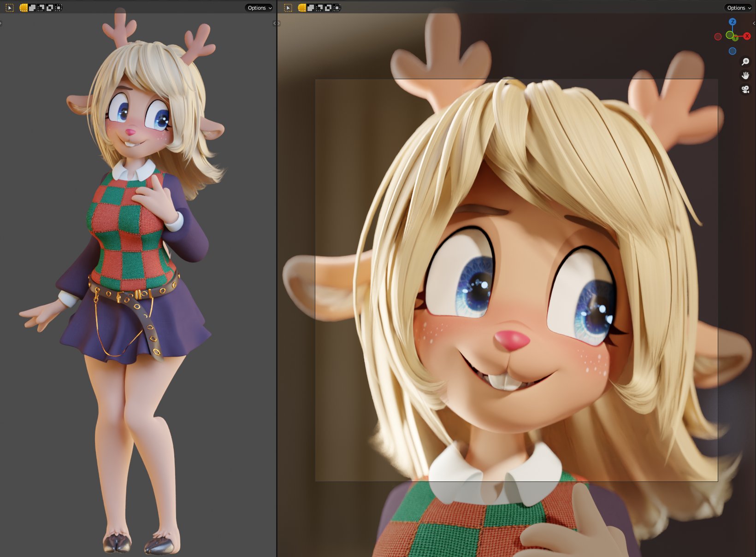Screen dimensions: 756x557
Task: Expand the toolbar arrow of the right viewport
Action: click(278, 23)
